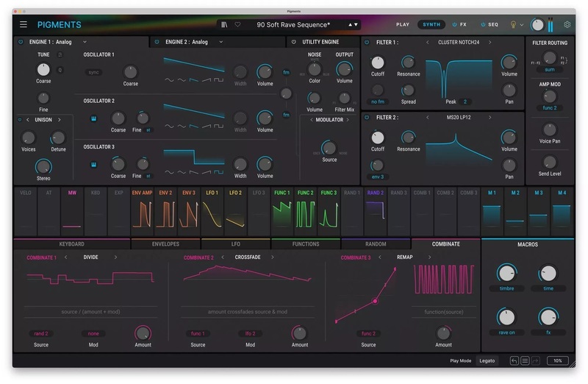Toggle Engine 1 power button
The image size is (588, 384).
(x=19, y=42)
